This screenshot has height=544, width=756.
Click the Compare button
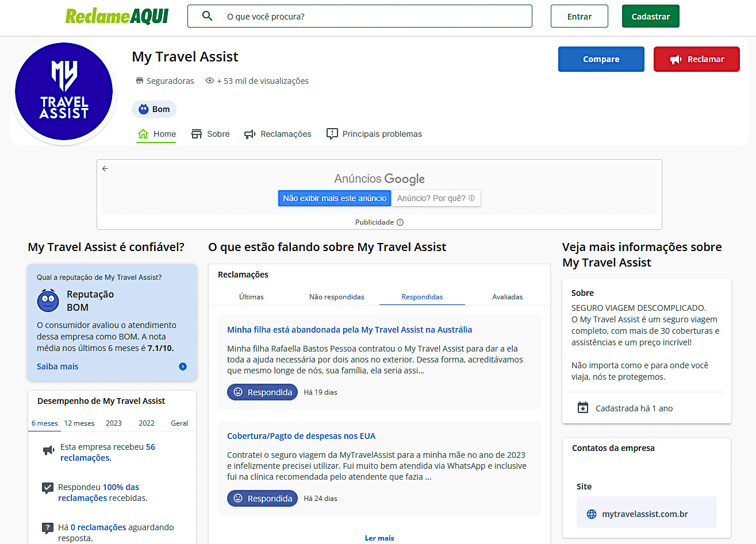click(601, 59)
